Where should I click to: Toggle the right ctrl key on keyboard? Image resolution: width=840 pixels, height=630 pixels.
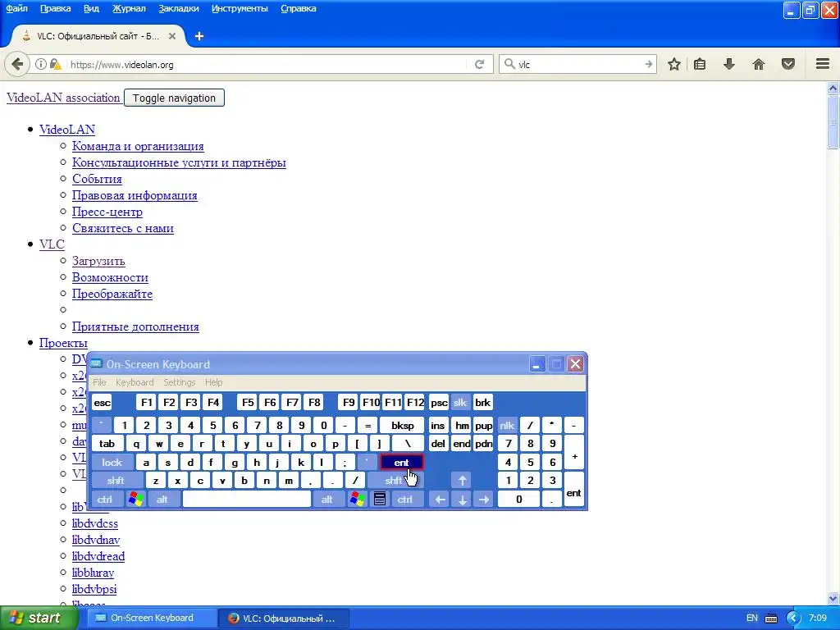[x=405, y=500]
